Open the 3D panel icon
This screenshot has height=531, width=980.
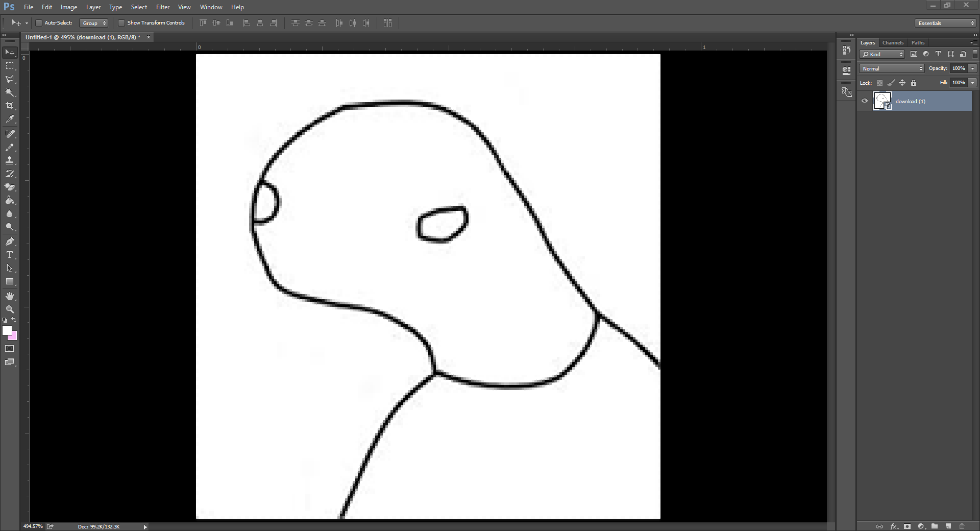pos(846,70)
